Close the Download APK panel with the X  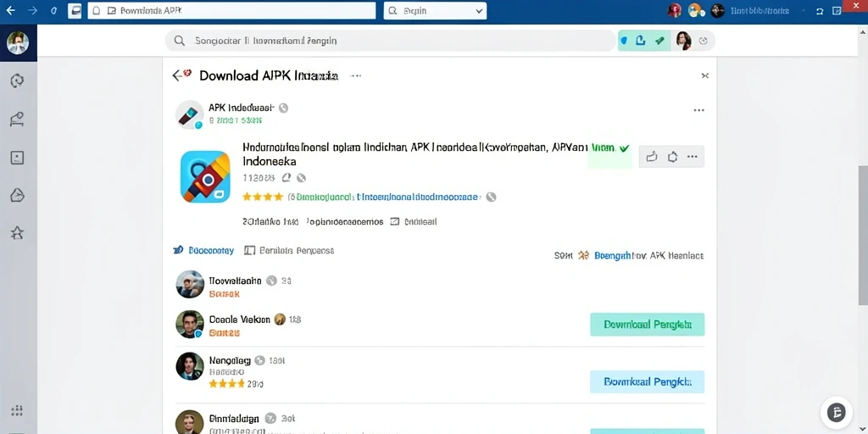tap(704, 75)
